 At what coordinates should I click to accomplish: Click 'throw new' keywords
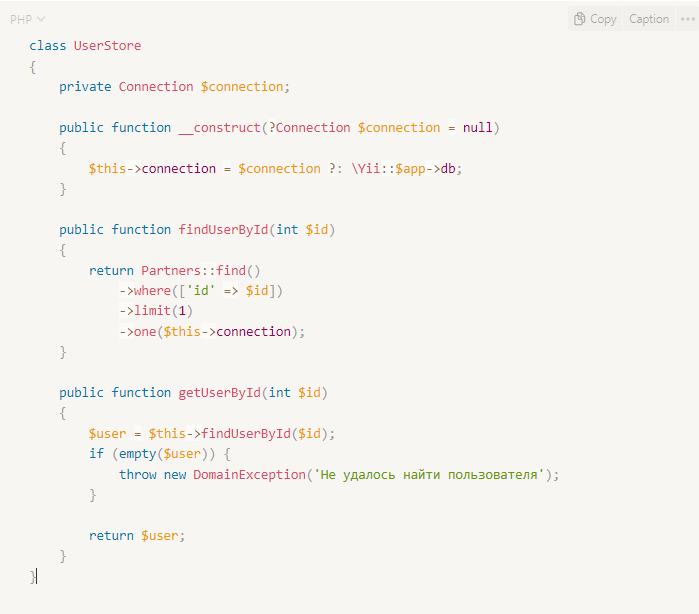152,474
